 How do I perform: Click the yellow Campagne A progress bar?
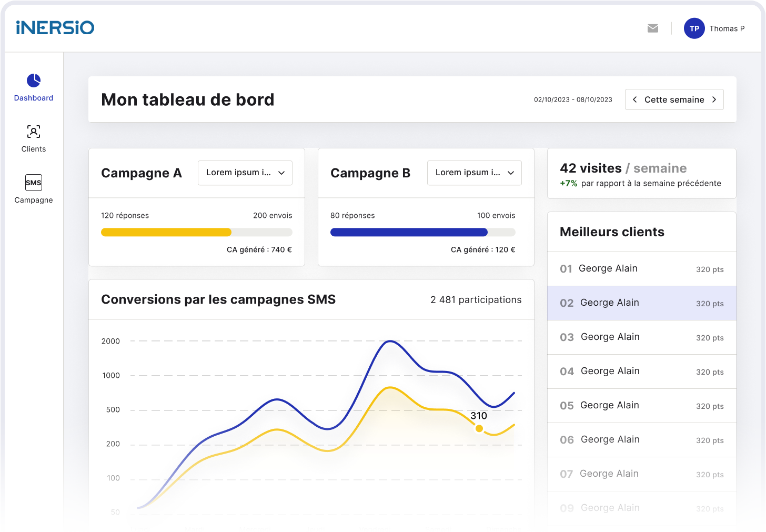click(x=166, y=232)
